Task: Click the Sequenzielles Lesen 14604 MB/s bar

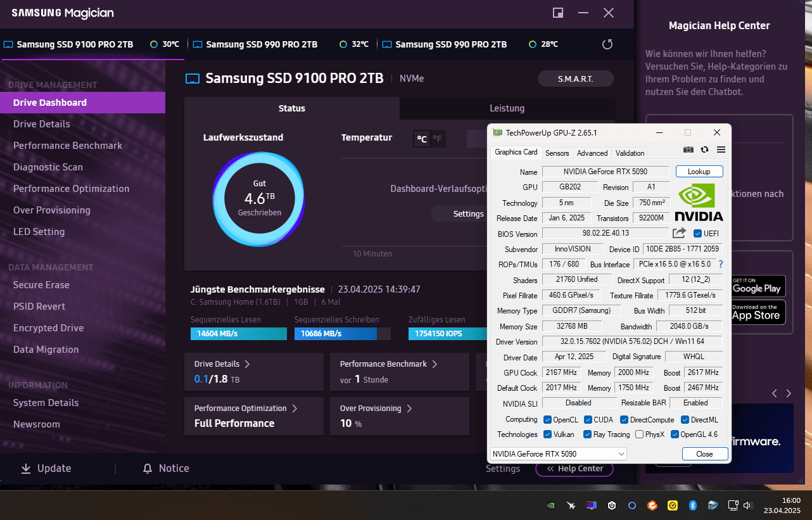Action: click(x=239, y=333)
